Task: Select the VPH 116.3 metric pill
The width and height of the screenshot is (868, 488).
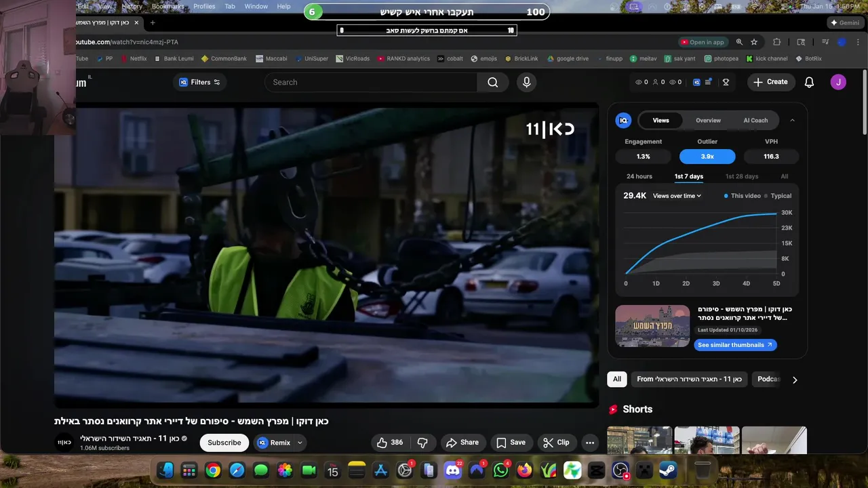Action: (x=771, y=157)
